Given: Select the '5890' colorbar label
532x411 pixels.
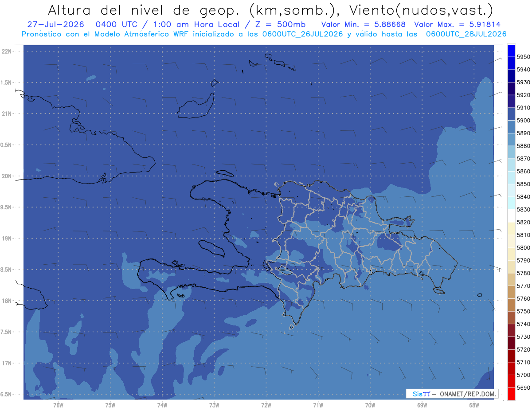Looking at the screenshot, I should [524, 133].
